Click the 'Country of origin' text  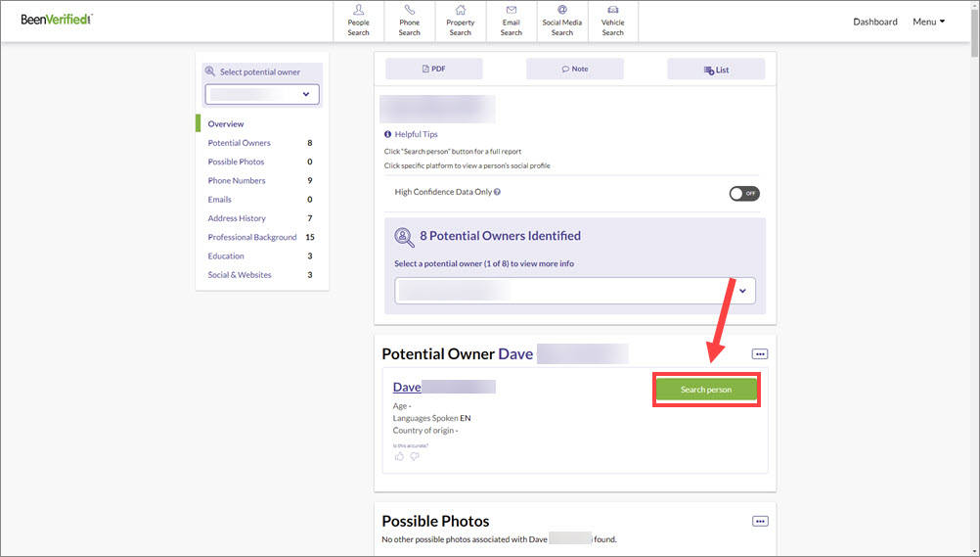[x=425, y=430]
